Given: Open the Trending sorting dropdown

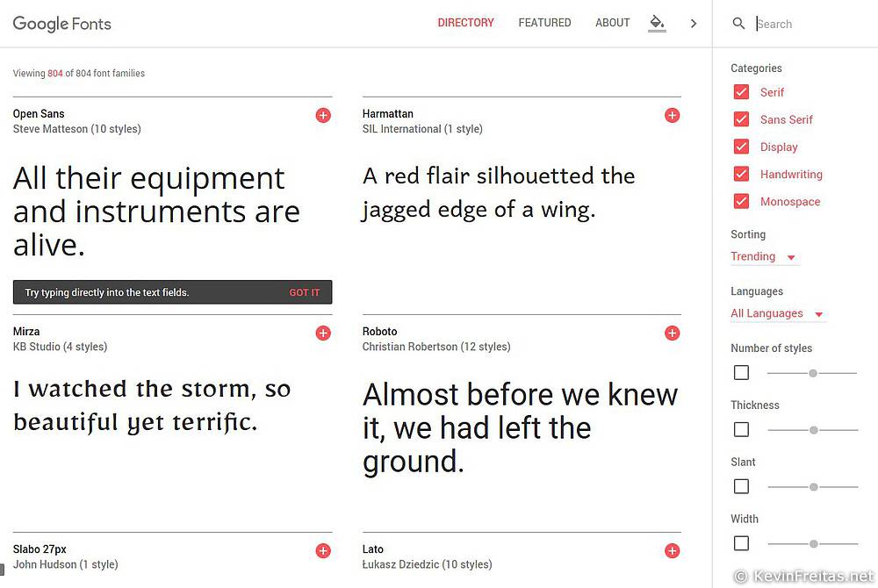Looking at the screenshot, I should tap(764, 257).
